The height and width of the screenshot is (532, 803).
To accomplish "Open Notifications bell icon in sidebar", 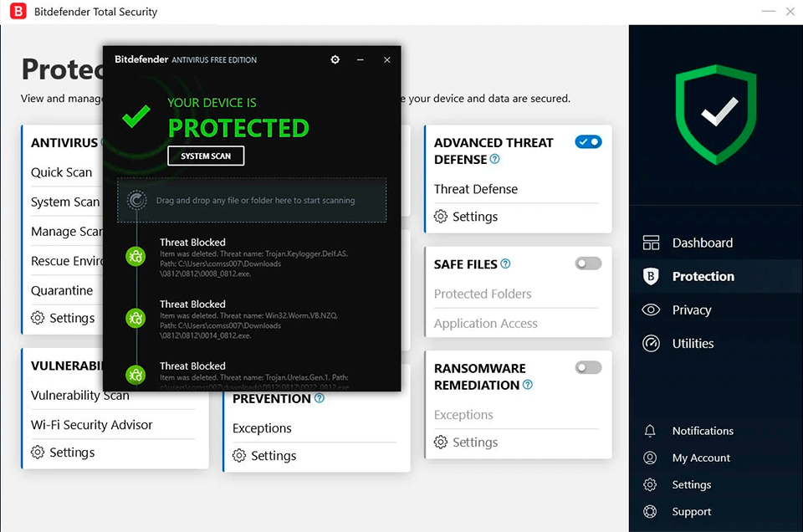I will [650, 431].
